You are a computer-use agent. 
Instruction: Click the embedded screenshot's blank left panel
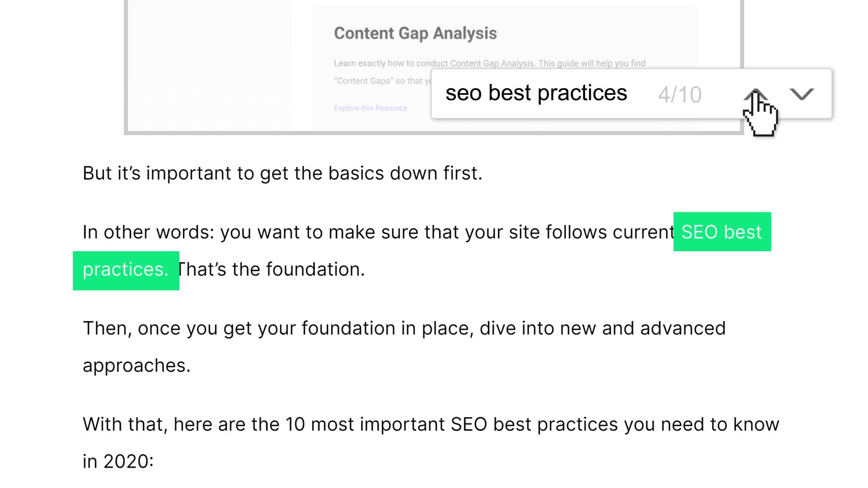tap(210, 66)
